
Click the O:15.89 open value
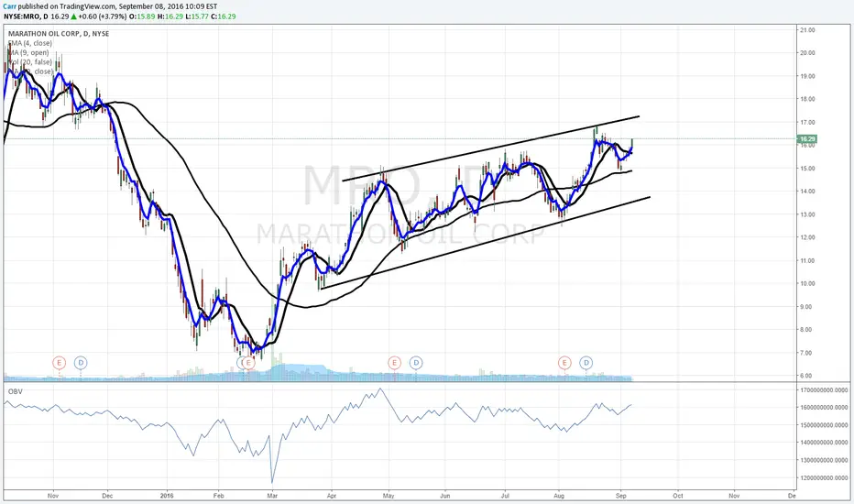point(143,16)
